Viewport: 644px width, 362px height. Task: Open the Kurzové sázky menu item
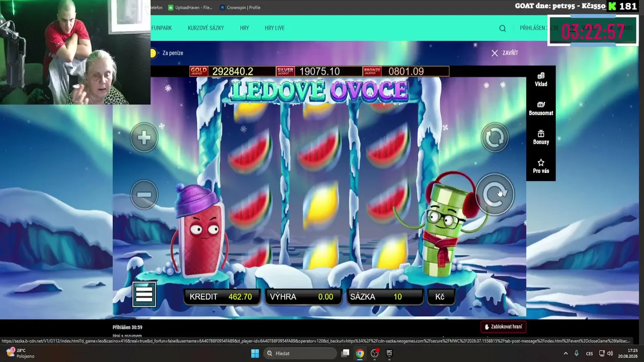click(x=206, y=28)
